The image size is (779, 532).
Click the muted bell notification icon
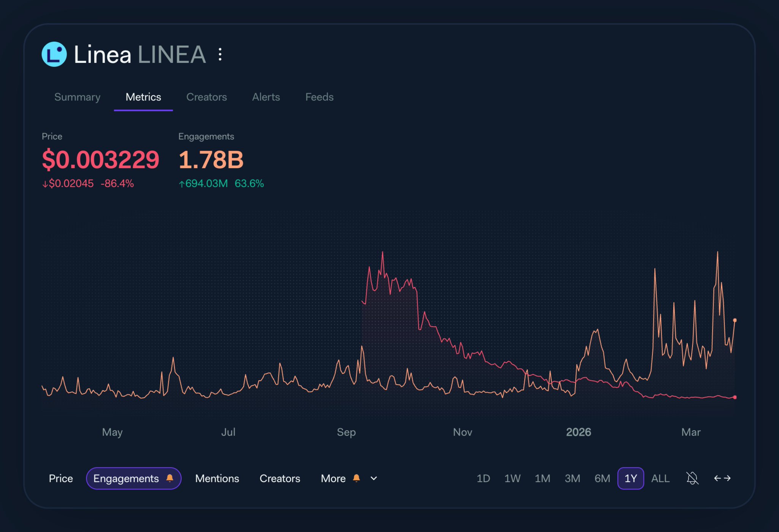692,478
